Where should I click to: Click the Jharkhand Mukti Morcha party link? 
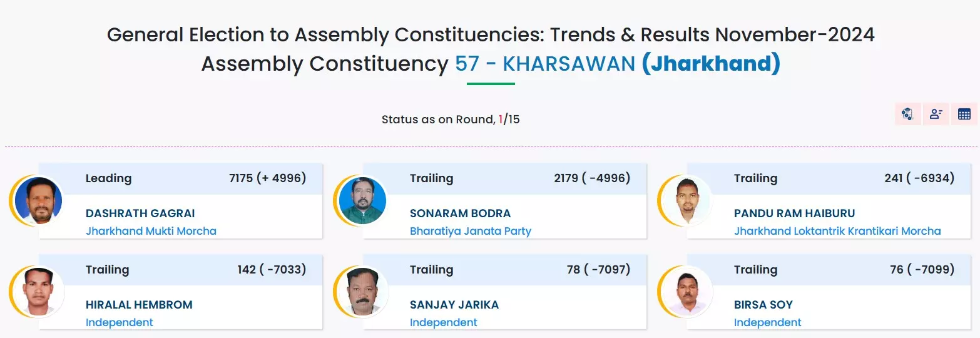click(x=151, y=231)
